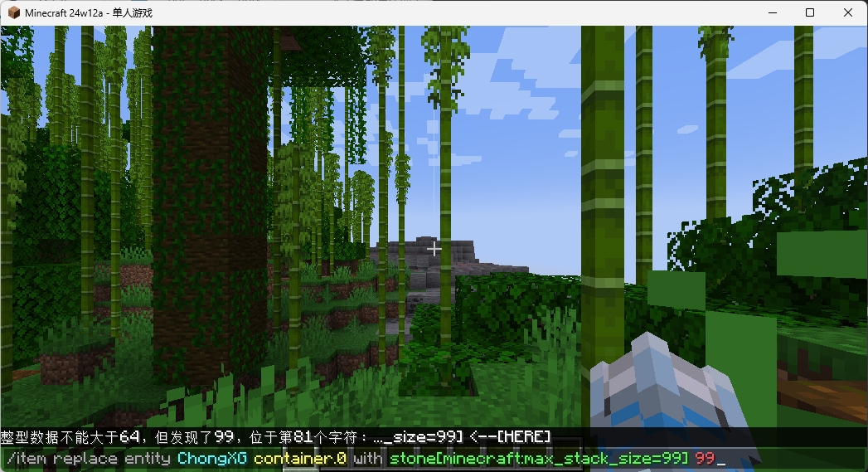Click the Minecraft block icon in title bar

[x=13, y=12]
